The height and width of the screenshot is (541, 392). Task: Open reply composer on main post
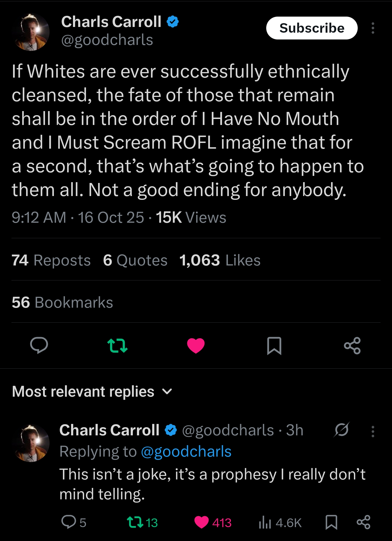pyautogui.click(x=39, y=345)
